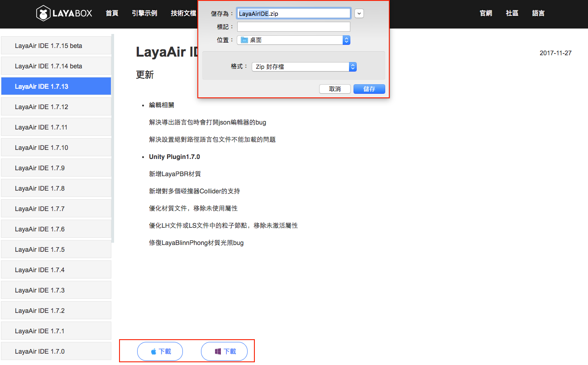Click the 儲存為 filename input field
This screenshot has width=588, height=365.
pyautogui.click(x=293, y=14)
